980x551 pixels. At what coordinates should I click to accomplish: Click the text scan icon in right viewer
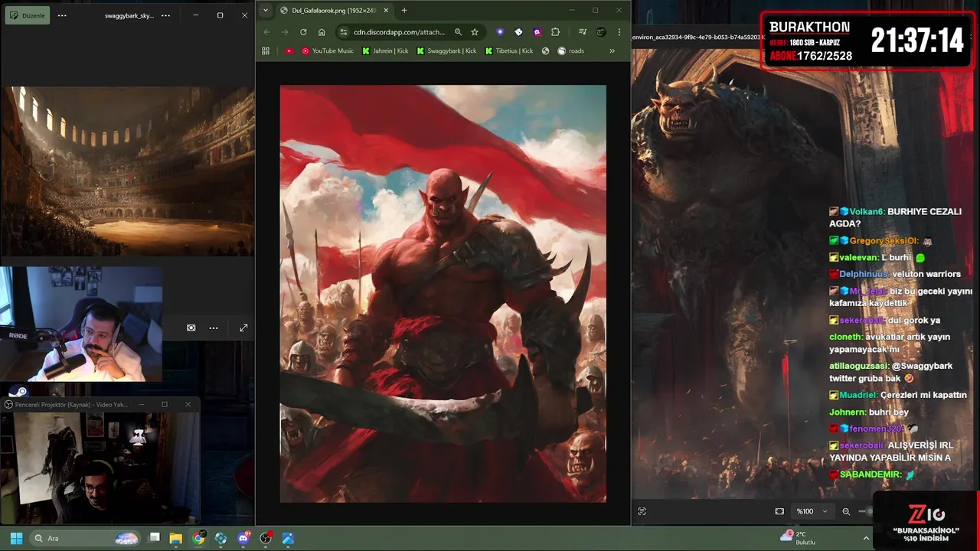click(x=642, y=511)
